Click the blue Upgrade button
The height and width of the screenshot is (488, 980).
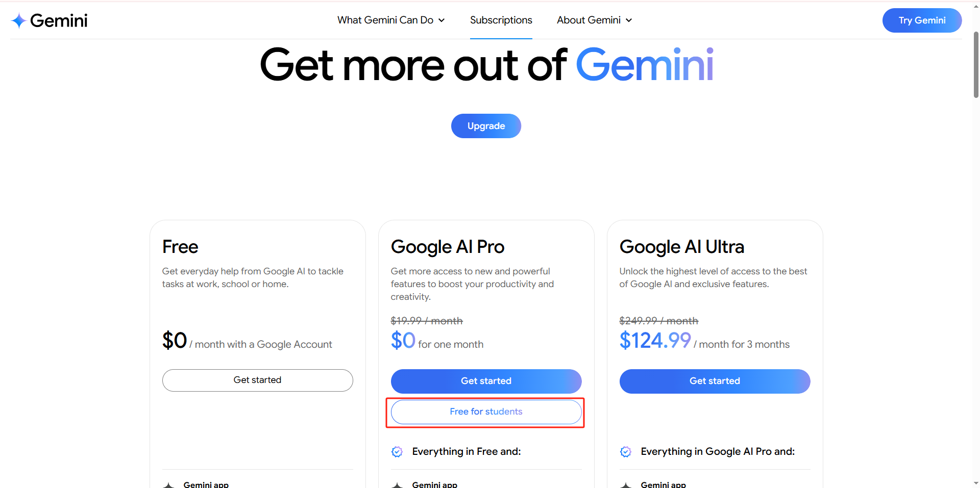486,126
